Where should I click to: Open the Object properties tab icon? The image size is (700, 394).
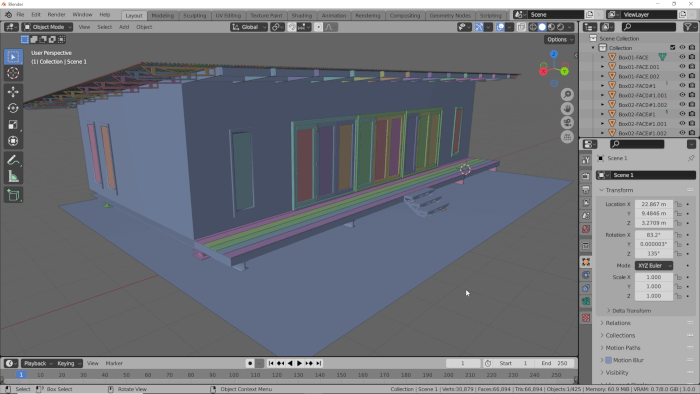click(586, 262)
